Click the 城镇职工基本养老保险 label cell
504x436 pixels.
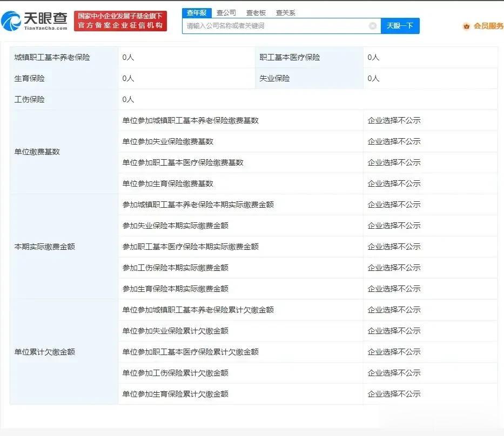(52, 57)
